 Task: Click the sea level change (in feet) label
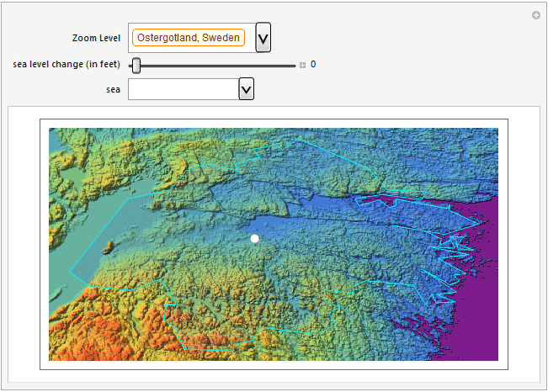click(x=67, y=65)
